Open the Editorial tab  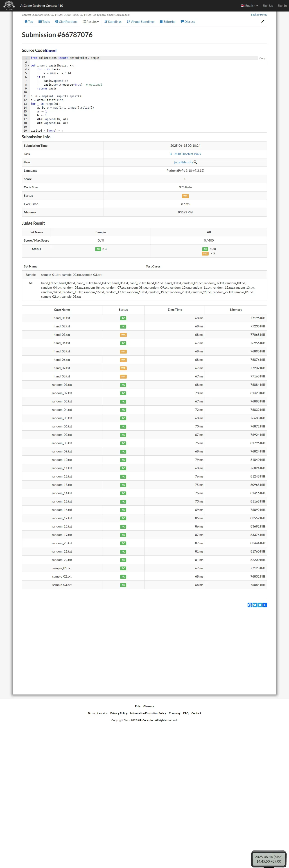point(167,22)
